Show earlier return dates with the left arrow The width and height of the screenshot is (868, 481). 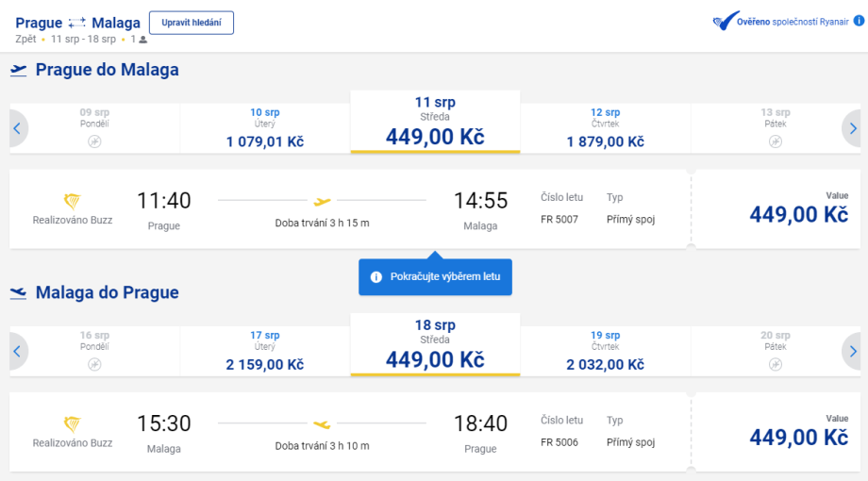(17, 351)
